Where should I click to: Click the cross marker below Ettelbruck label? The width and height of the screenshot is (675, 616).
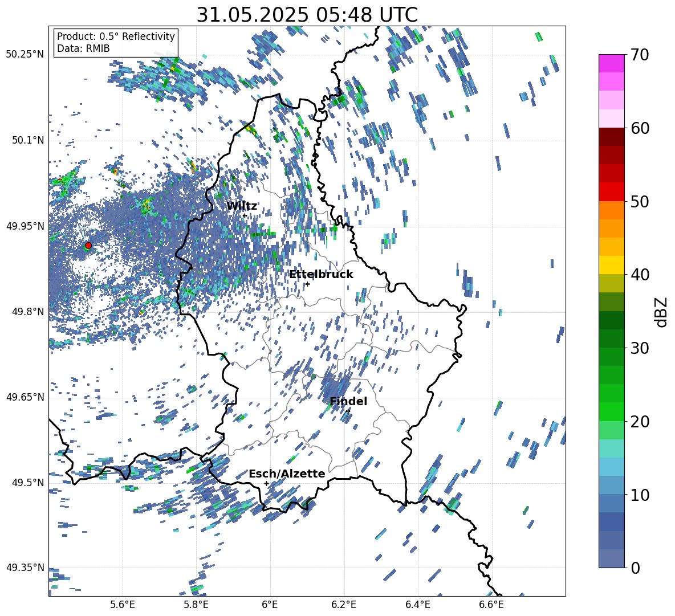pos(307,284)
